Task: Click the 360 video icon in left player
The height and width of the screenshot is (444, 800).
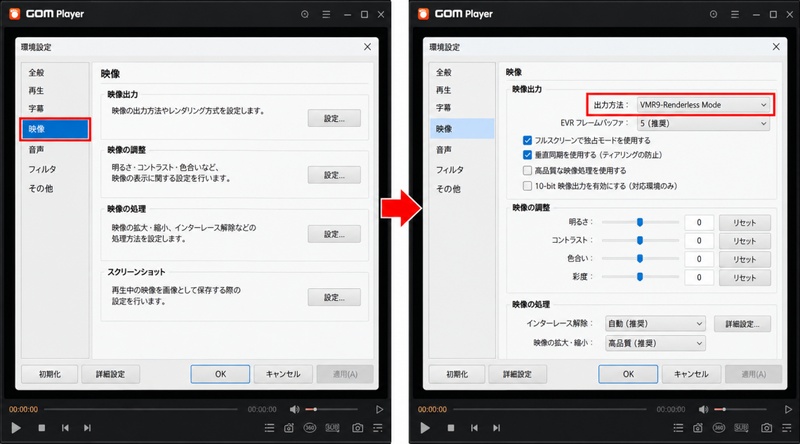Action: 310,428
